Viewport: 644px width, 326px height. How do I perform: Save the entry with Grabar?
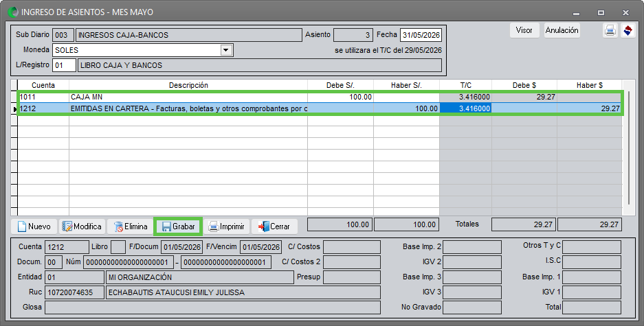pyautogui.click(x=178, y=226)
